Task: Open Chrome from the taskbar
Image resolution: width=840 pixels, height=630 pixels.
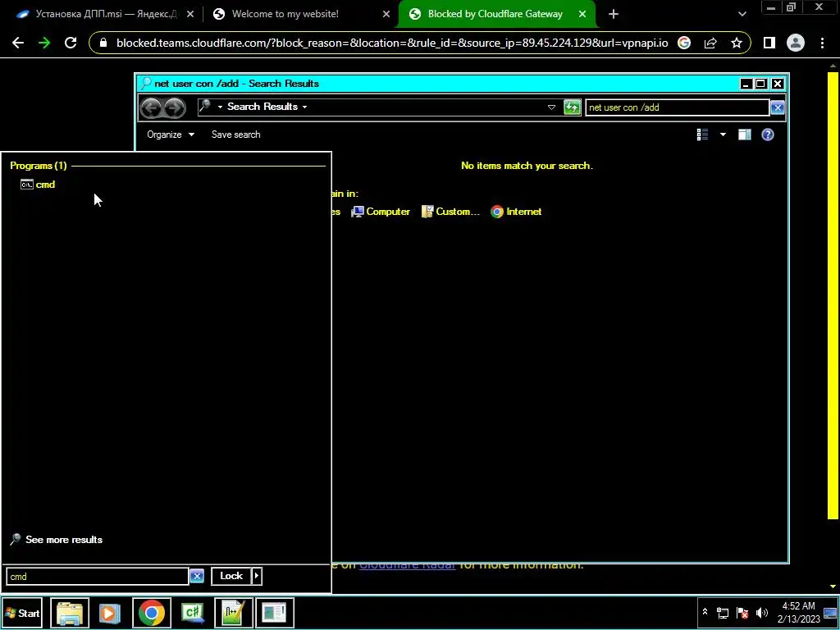Action: [152, 613]
